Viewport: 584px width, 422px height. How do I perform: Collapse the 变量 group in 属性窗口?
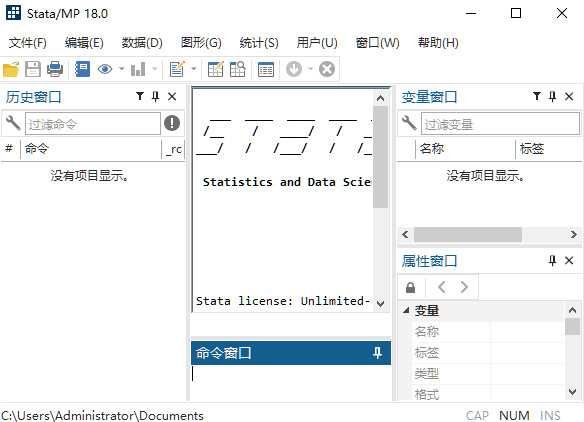click(406, 310)
